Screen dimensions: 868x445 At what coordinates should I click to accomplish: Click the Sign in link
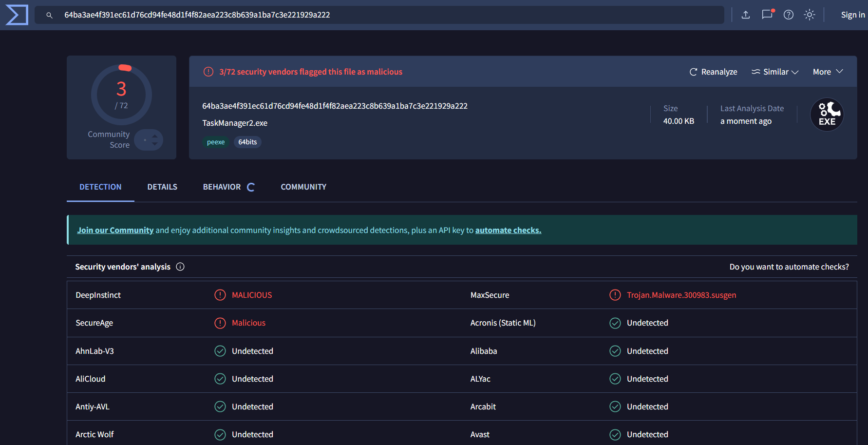point(853,15)
